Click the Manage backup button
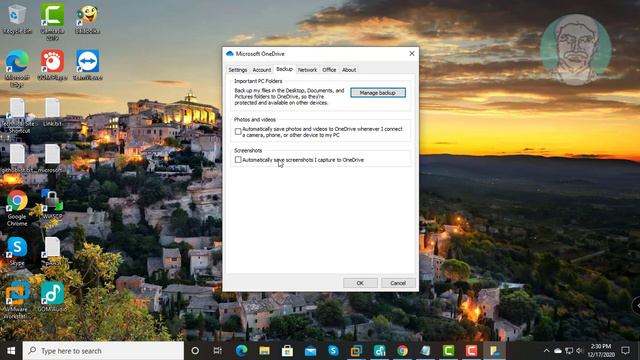Image resolution: width=640 pixels, height=360 pixels. click(378, 93)
